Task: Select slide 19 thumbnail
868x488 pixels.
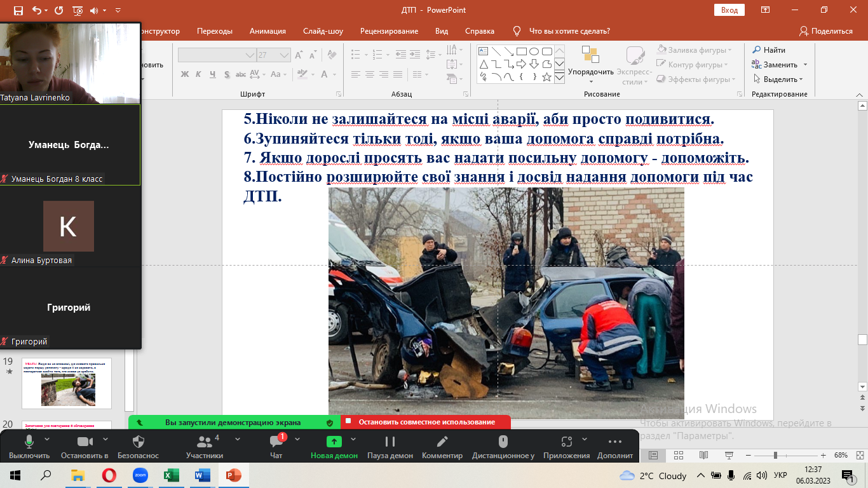Action: [67, 383]
